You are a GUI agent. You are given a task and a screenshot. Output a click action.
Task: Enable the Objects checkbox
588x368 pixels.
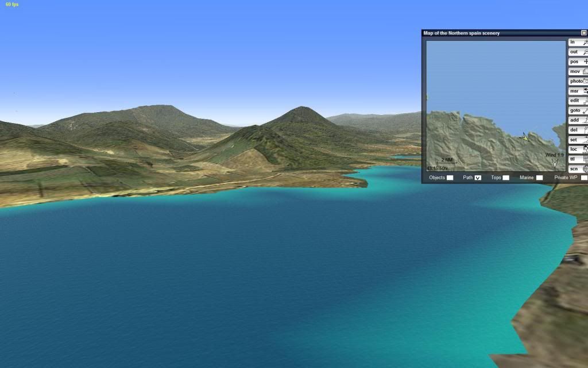tap(450, 178)
